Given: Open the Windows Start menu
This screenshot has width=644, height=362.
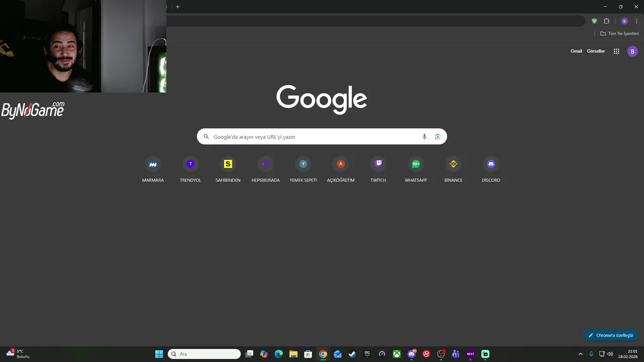Looking at the screenshot, I should [x=159, y=354].
